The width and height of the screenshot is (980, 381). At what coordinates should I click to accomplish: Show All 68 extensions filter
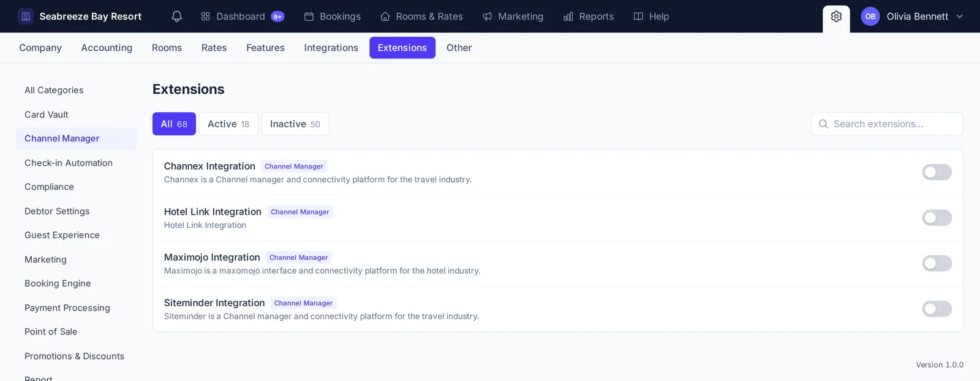174,124
